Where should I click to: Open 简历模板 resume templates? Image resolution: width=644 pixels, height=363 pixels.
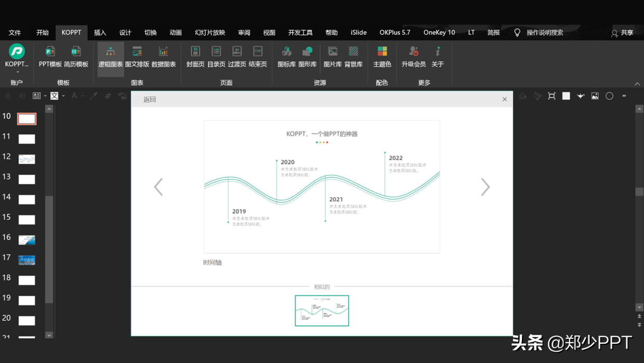[76, 56]
